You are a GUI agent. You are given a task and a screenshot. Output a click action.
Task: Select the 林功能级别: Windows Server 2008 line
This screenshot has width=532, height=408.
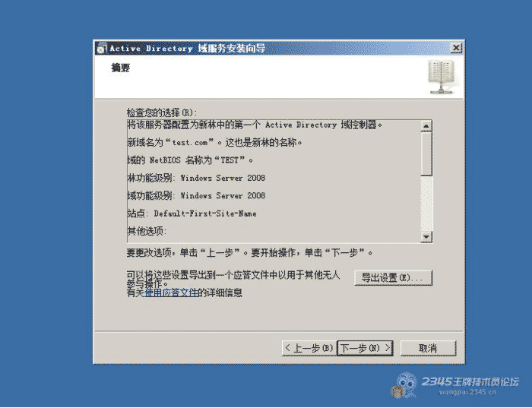196,178
